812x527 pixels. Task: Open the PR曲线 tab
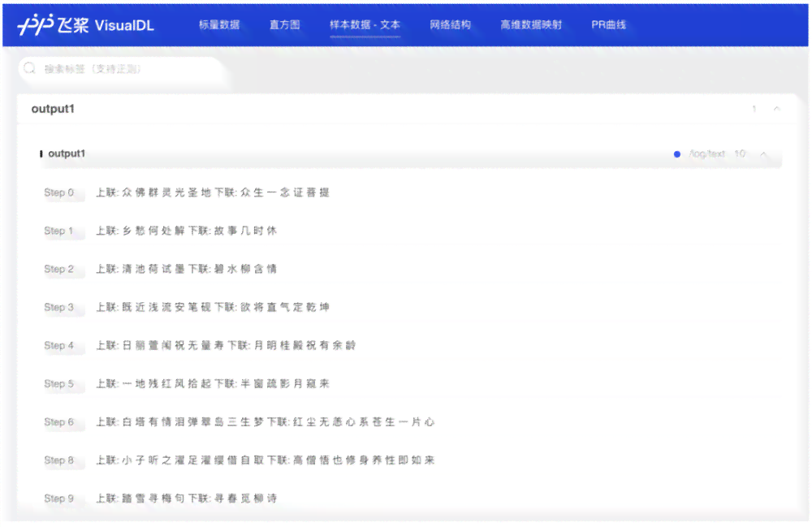click(608, 25)
